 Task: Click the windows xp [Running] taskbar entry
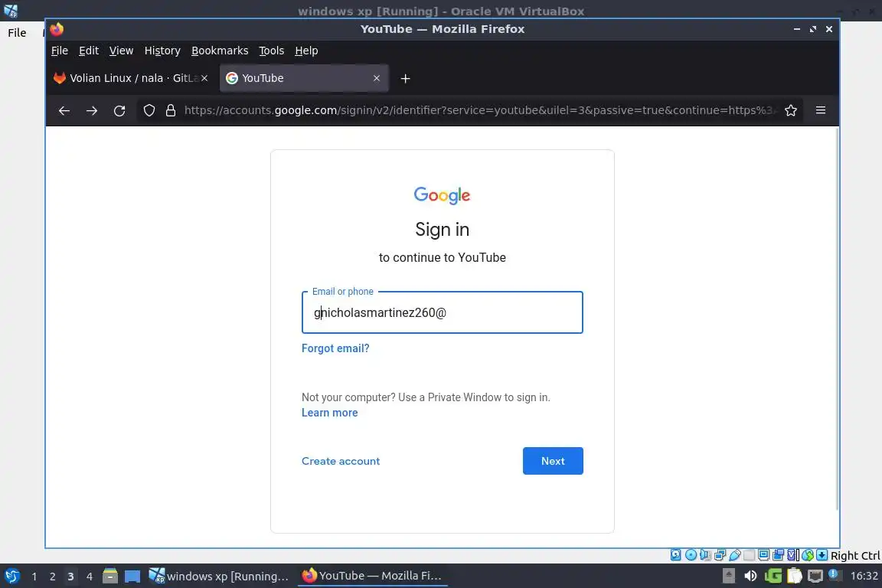[218, 576]
